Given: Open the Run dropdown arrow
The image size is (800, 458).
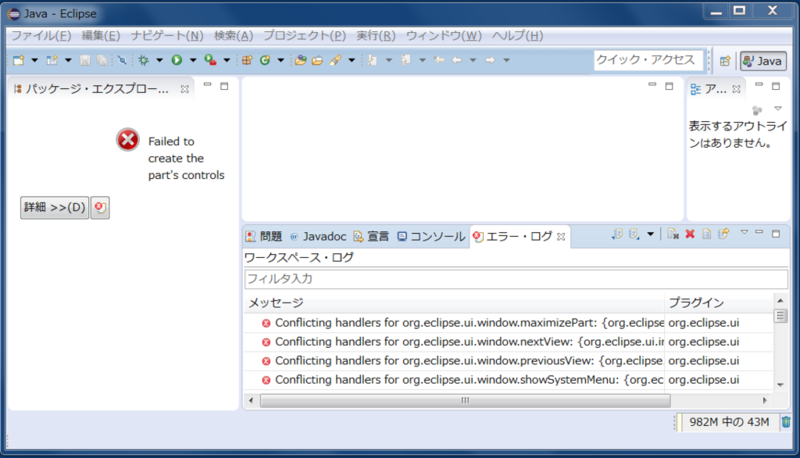Looking at the screenshot, I should click(x=193, y=60).
